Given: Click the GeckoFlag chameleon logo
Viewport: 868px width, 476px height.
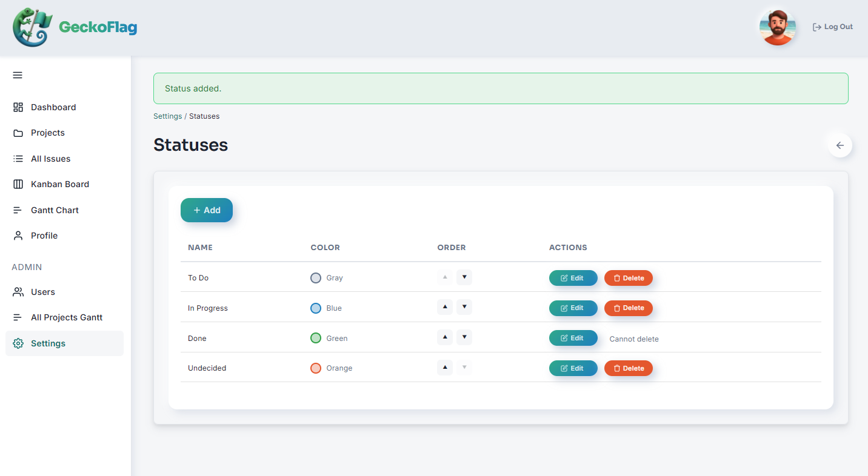Looking at the screenshot, I should click(x=33, y=27).
